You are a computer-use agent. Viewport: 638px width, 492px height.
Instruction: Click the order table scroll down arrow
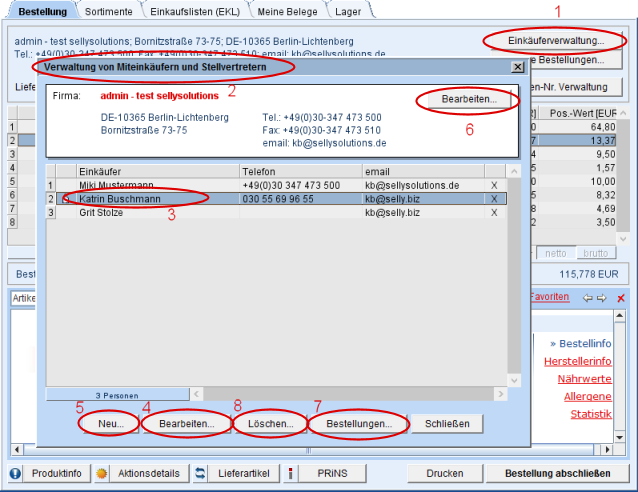click(623, 239)
